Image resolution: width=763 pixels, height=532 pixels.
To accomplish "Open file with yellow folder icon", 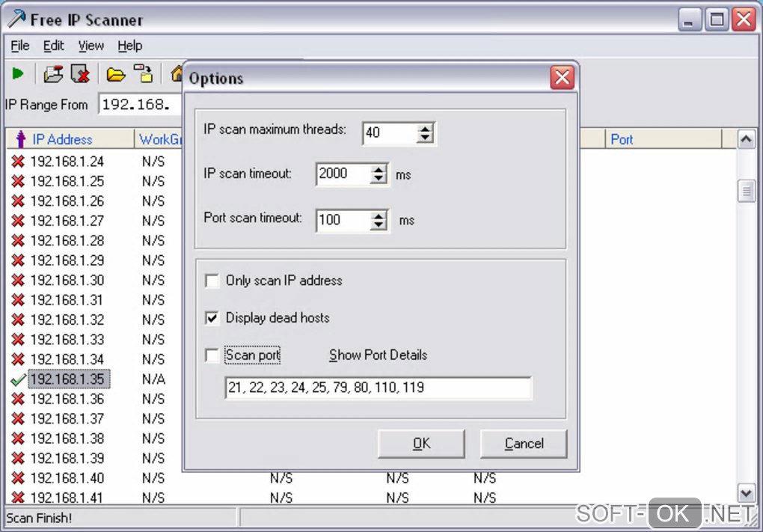I will coord(116,75).
